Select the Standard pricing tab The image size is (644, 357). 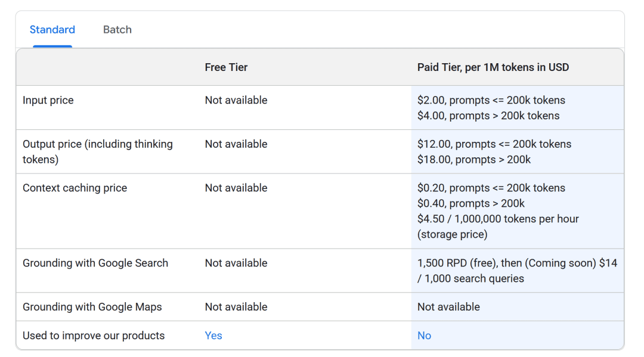[x=52, y=30]
